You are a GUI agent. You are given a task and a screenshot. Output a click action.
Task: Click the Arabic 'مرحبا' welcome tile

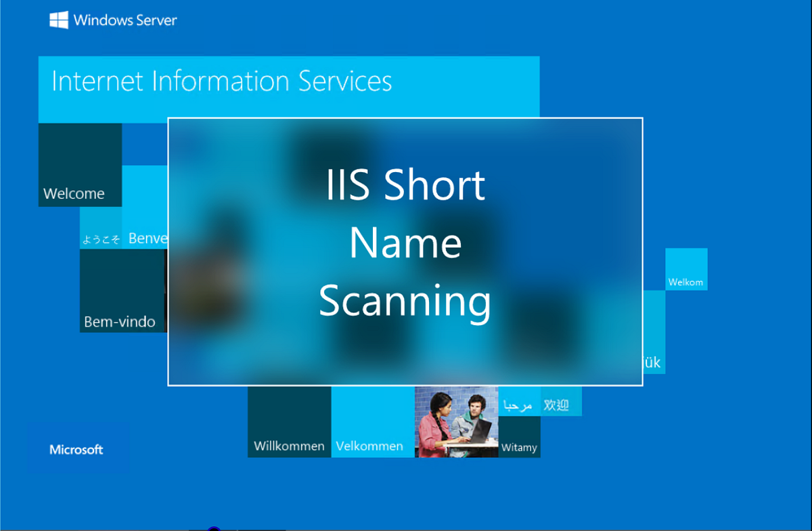[518, 402]
